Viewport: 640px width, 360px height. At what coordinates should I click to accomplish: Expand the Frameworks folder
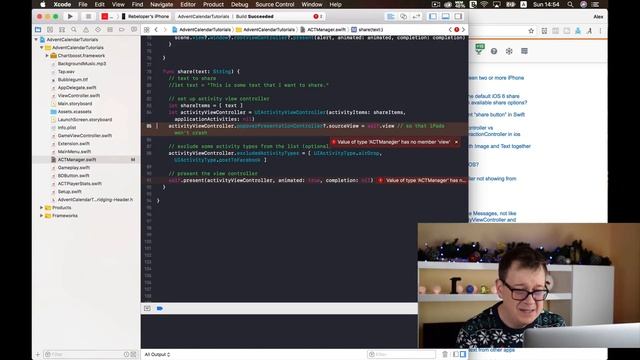pos(42,216)
